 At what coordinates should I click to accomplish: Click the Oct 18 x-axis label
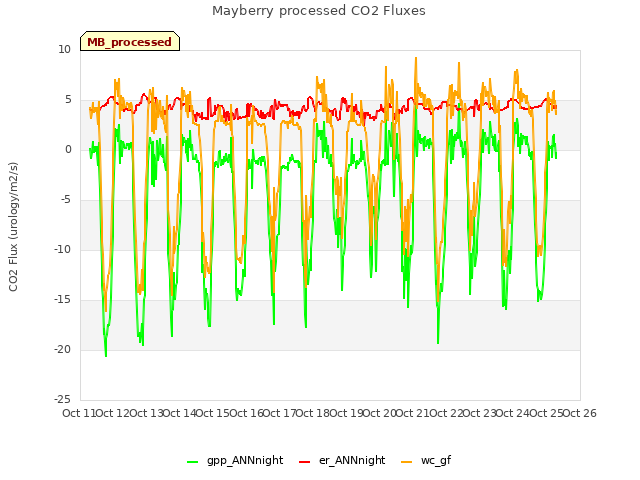click(313, 413)
